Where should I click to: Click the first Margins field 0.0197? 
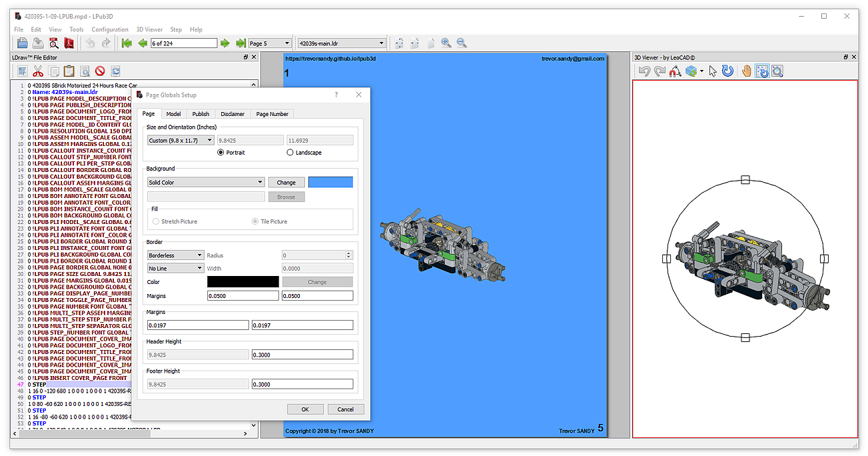[198, 325]
